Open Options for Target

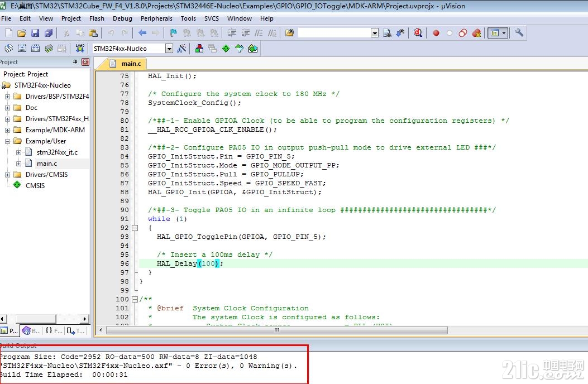182,49
